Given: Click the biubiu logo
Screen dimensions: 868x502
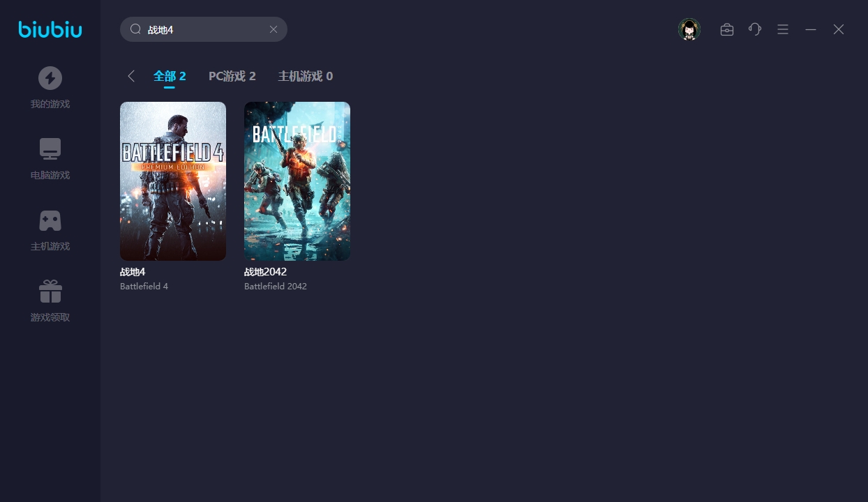Looking at the screenshot, I should tap(50, 29).
